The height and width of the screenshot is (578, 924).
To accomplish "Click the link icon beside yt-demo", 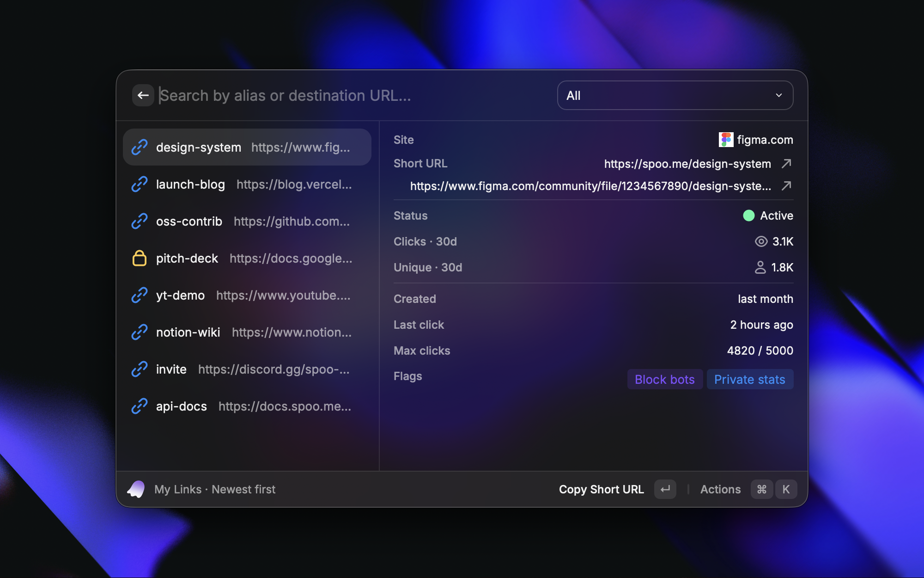I will pos(139,295).
